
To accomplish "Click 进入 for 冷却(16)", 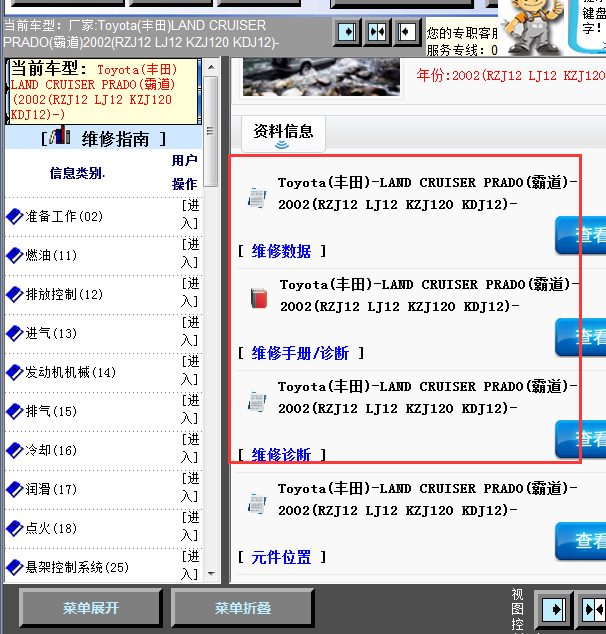I will click(190, 448).
